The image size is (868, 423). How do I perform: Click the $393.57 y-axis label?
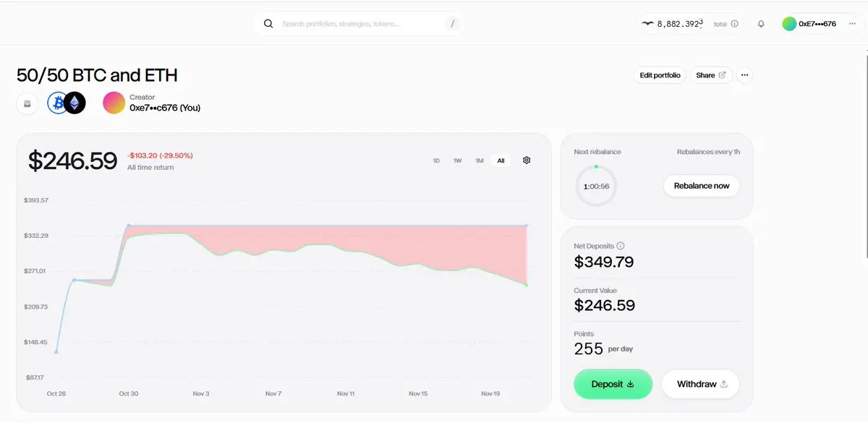pyautogui.click(x=36, y=200)
